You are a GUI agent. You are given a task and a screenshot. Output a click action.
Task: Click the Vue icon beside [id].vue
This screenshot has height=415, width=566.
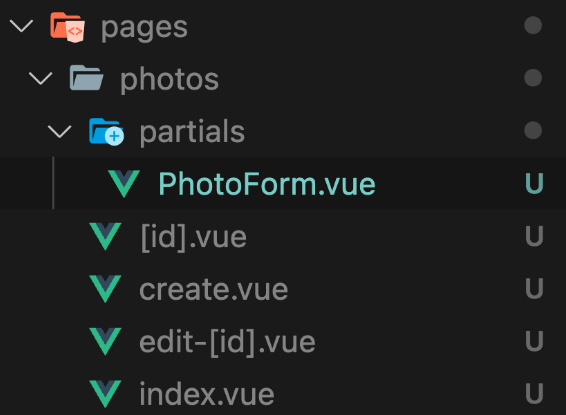(x=105, y=236)
